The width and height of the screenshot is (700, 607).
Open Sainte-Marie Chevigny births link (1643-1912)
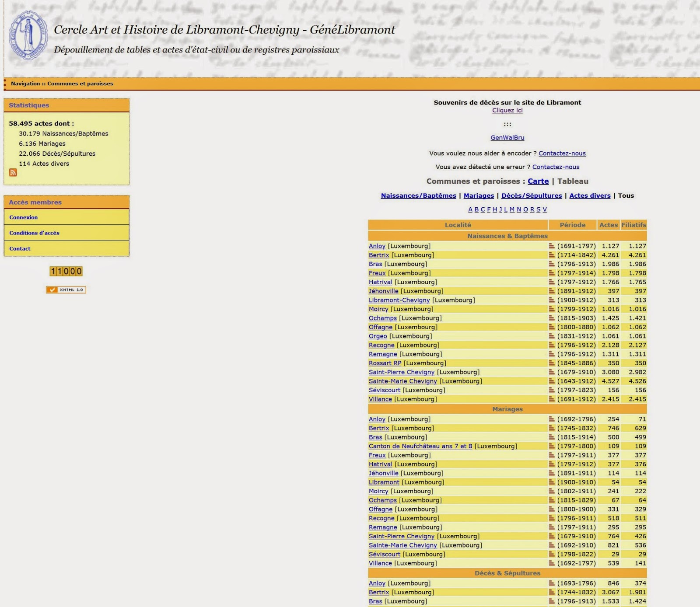403,381
